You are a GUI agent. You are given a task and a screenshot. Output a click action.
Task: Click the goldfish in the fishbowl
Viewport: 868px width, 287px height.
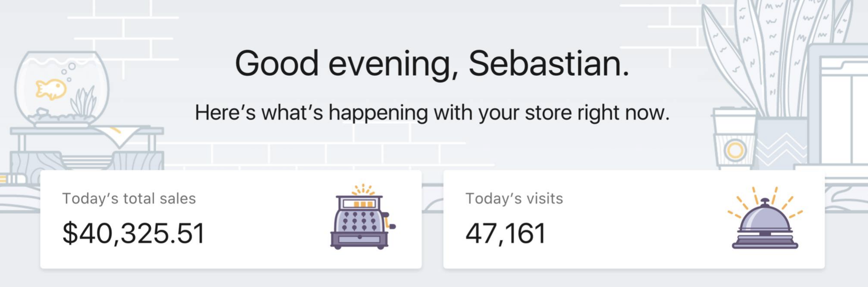point(51,89)
